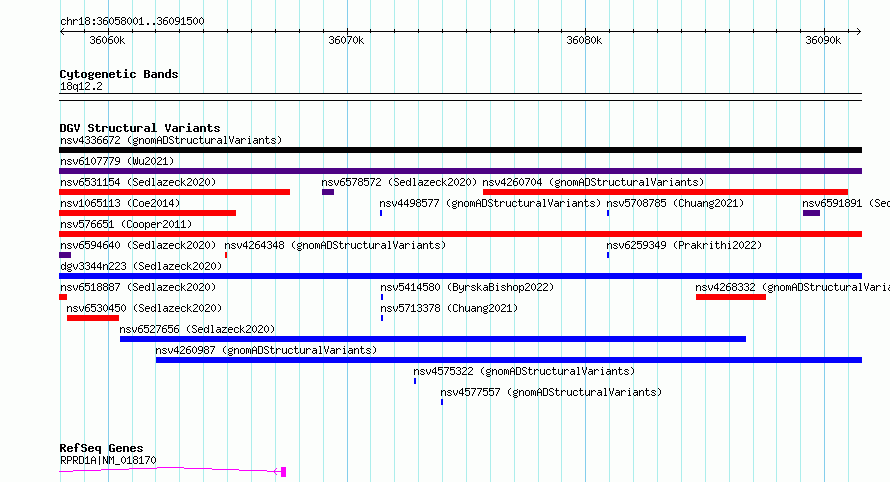The height and width of the screenshot is (482, 890).
Task: Click the nsv6518887 small red bar
Action: (x=63, y=297)
